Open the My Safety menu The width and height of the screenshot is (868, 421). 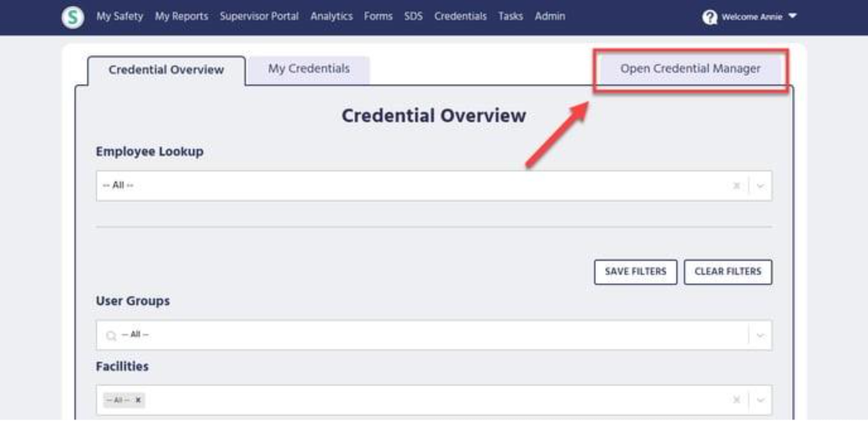(119, 17)
